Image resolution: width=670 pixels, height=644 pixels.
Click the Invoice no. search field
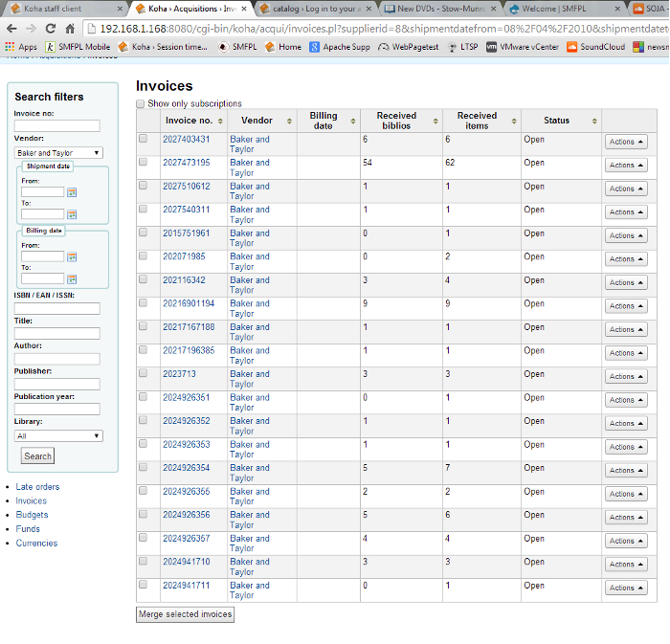point(57,125)
